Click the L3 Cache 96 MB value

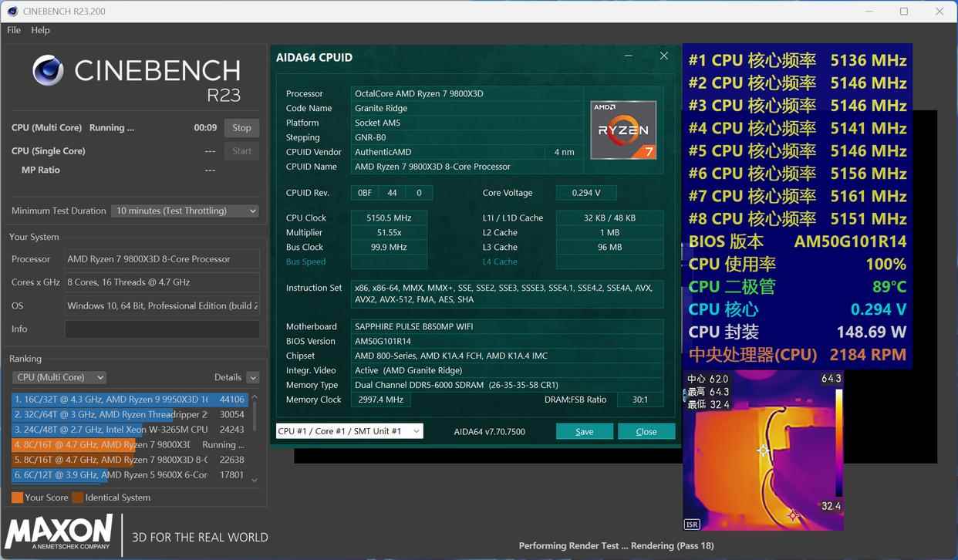coord(609,248)
